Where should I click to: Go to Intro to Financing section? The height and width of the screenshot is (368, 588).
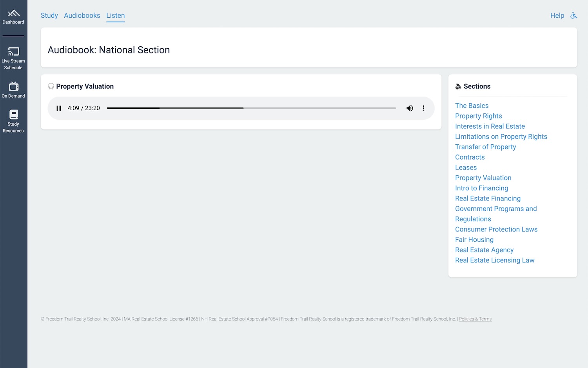(x=481, y=188)
